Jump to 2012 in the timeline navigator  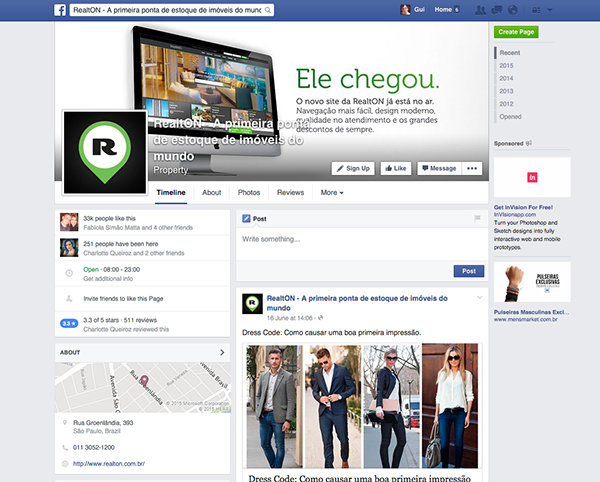click(506, 104)
